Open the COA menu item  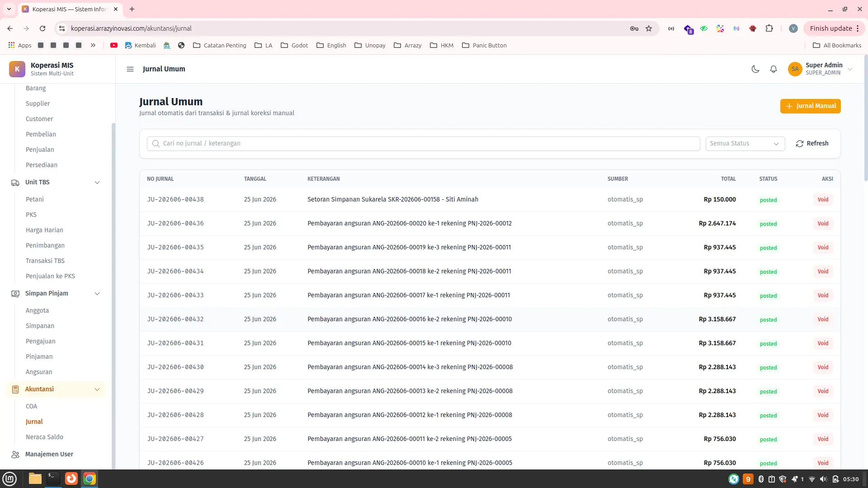pos(31,406)
